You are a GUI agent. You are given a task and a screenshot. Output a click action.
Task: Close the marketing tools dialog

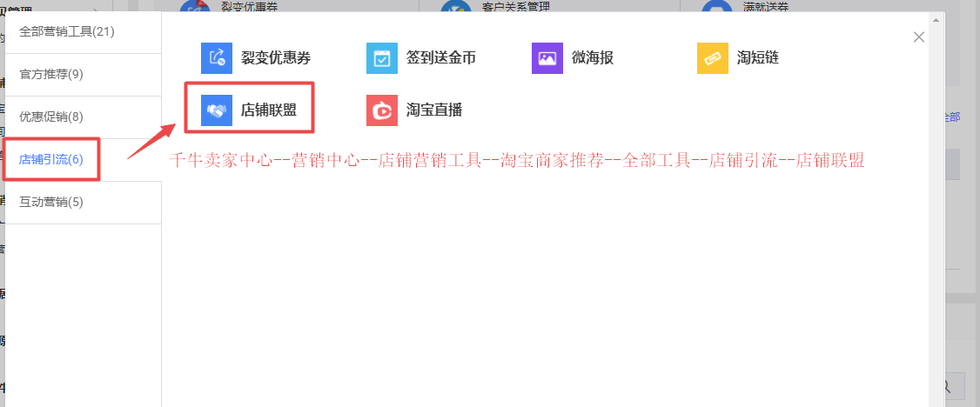click(x=919, y=37)
